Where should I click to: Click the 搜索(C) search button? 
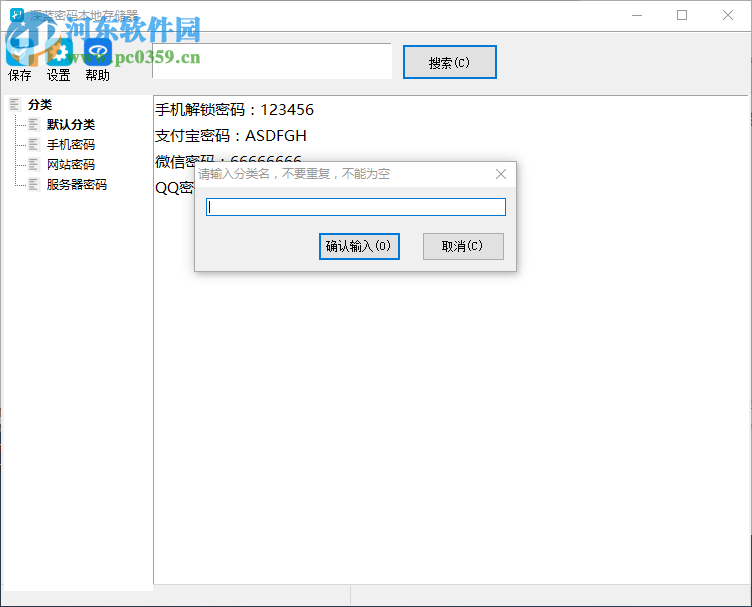pyautogui.click(x=449, y=62)
